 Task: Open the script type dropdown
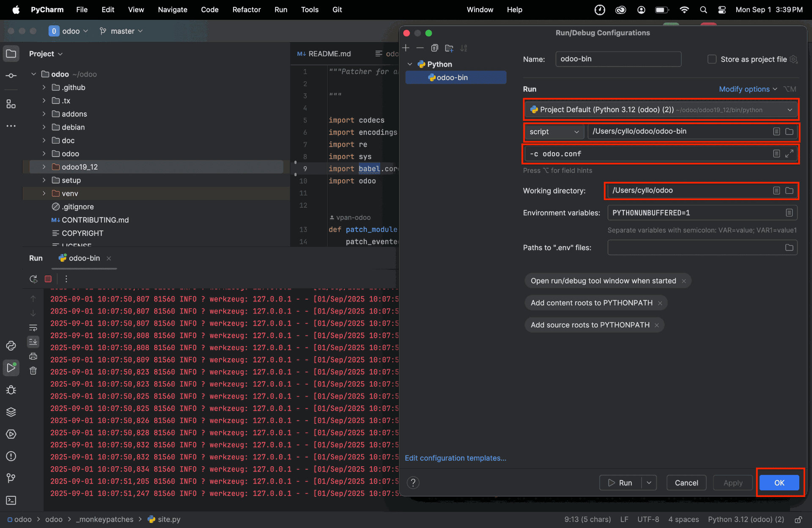(x=554, y=132)
